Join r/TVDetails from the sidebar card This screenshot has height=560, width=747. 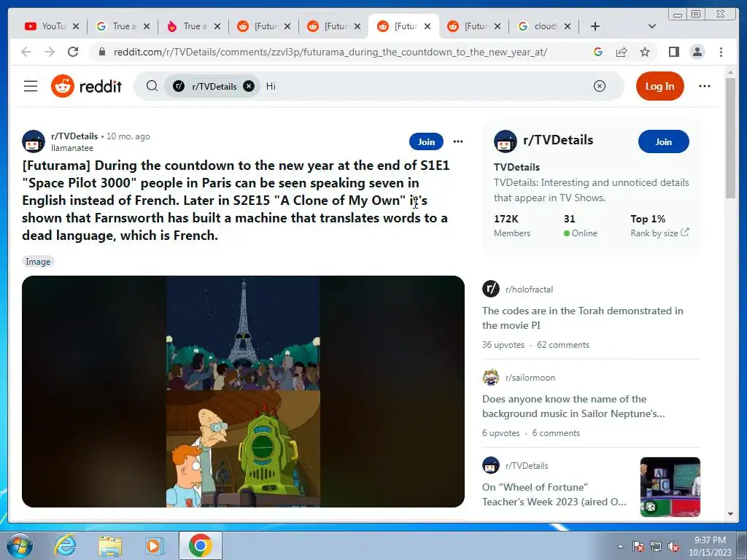663,141
